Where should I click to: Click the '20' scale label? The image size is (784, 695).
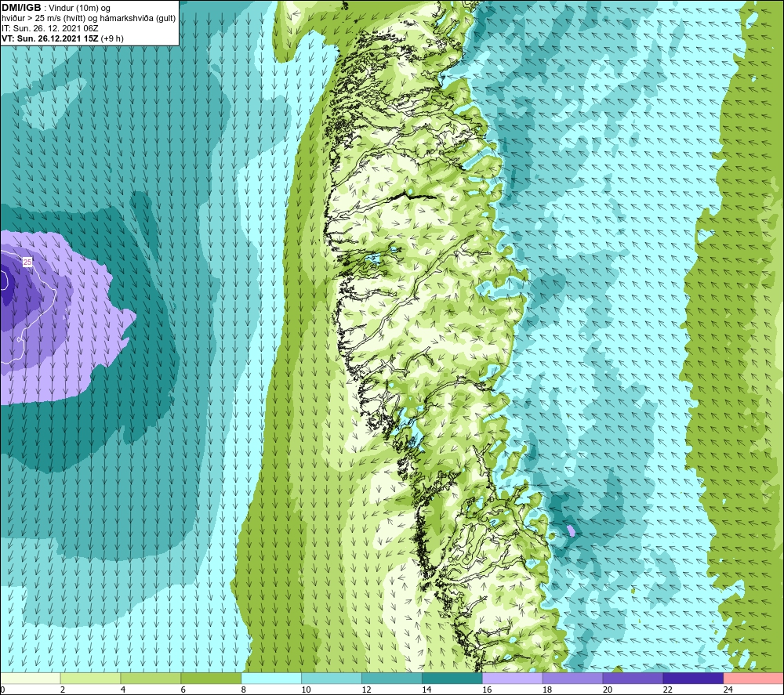(608, 690)
